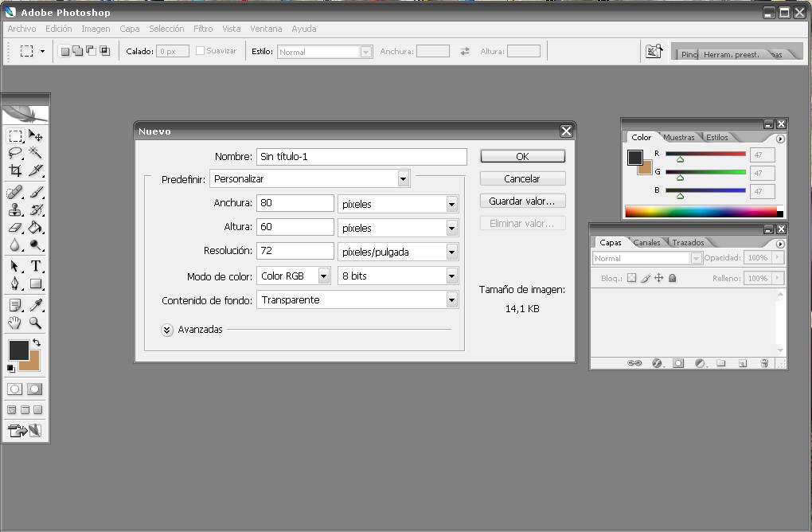Select the Eraser tool
Screen dimensions: 812x532
tap(16, 228)
